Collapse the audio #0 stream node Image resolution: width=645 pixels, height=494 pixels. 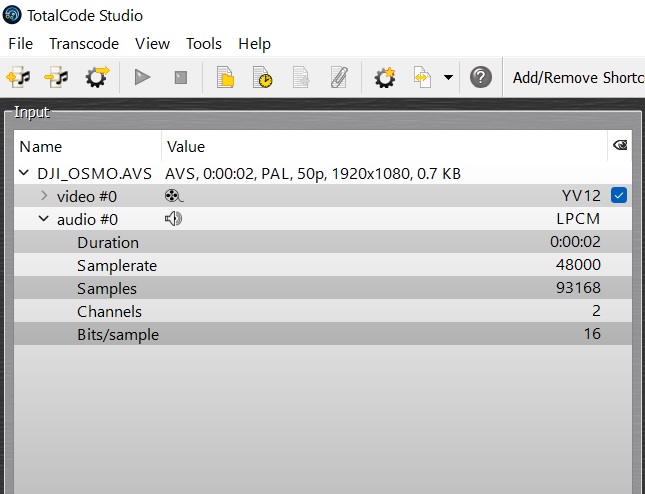click(x=44, y=219)
